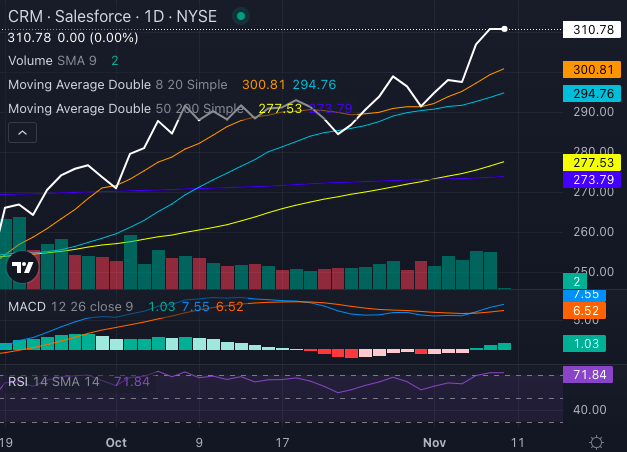
Task: Click the MACD 12 26 indicator label
Action: click(x=67, y=306)
